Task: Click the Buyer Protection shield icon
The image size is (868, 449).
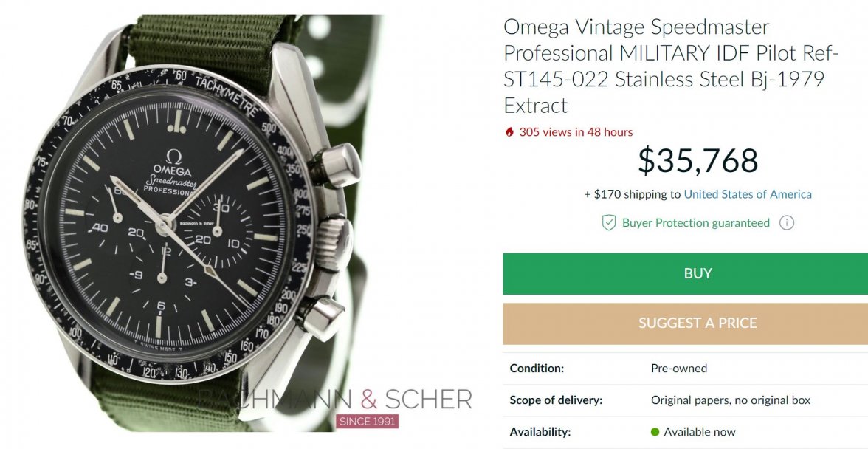Action: tap(608, 223)
